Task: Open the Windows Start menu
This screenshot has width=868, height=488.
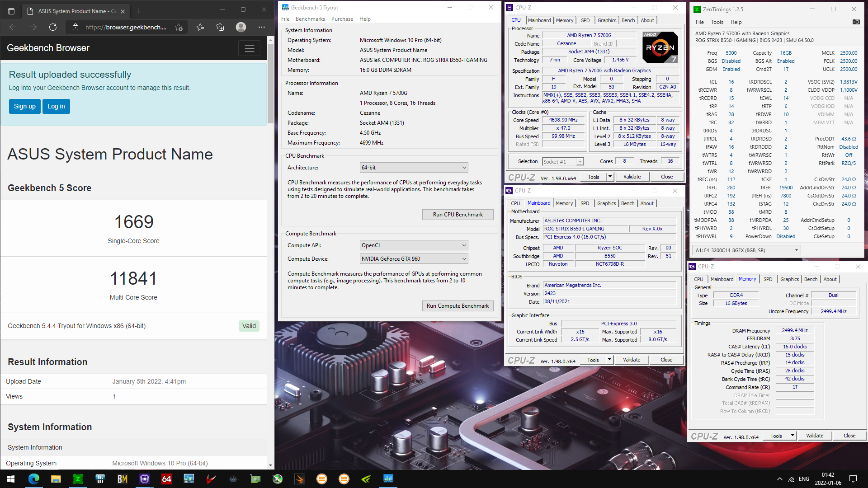Action: tap(11, 479)
